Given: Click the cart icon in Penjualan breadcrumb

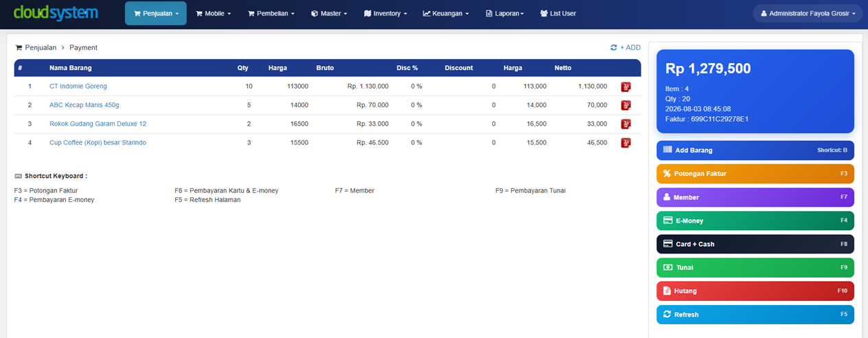Looking at the screenshot, I should 19,48.
